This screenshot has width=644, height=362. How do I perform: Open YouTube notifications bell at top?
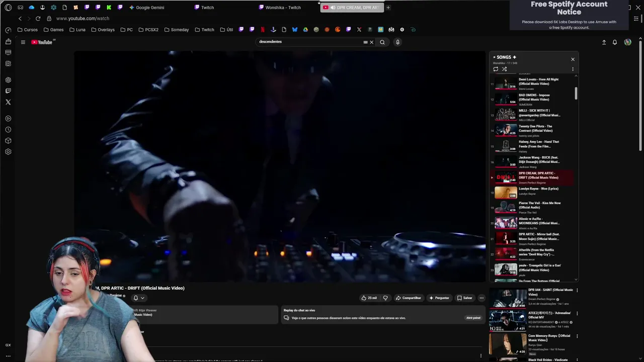pyautogui.click(x=615, y=42)
